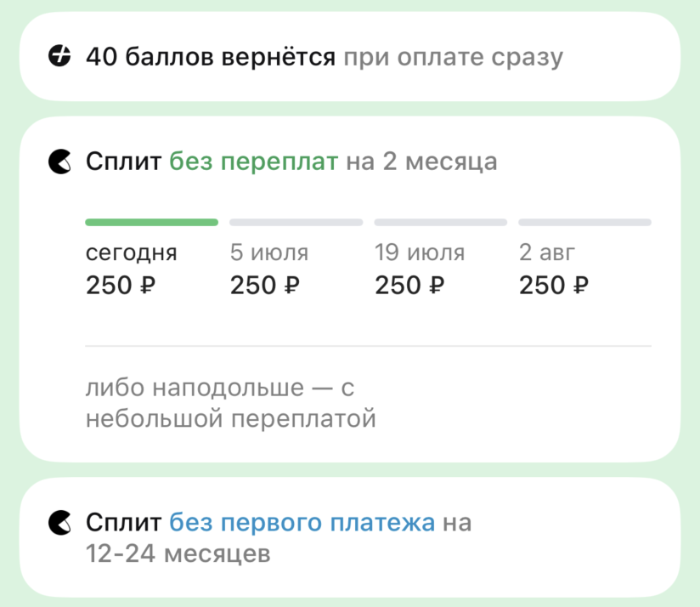Click the points cashback icon
Viewport: 700px width, 607px height.
[x=60, y=58]
